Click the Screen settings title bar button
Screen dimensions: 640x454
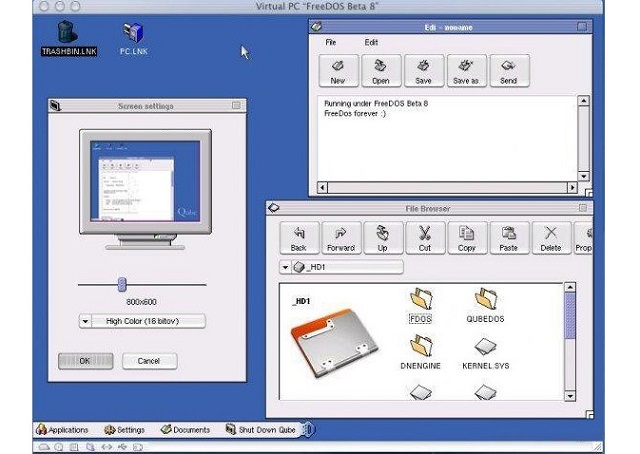coord(236,106)
